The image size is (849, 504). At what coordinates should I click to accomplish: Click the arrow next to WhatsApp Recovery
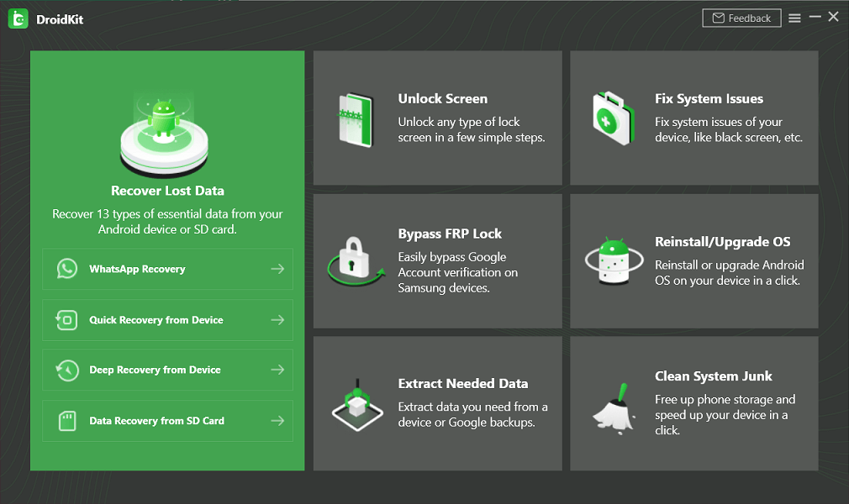277,269
